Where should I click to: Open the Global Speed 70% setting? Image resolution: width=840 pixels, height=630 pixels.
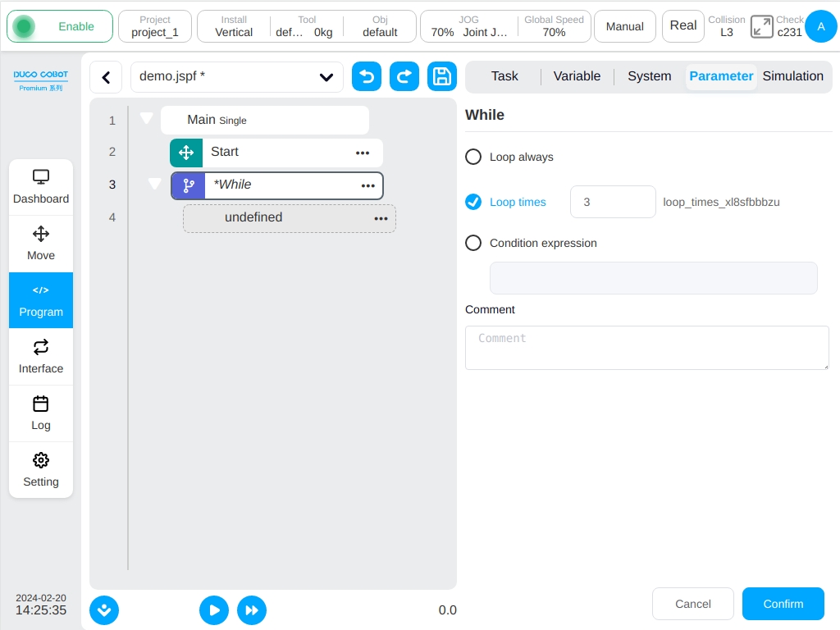click(554, 26)
